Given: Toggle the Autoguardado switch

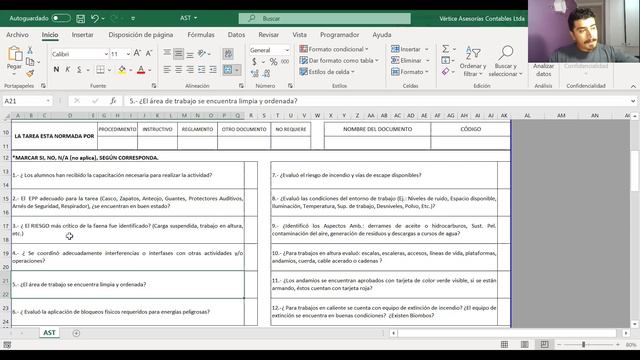Looking at the screenshot, I should tap(61, 18).
